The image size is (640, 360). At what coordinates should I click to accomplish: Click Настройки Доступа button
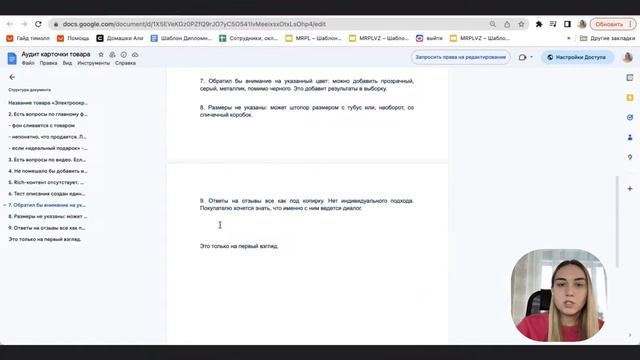577,57
